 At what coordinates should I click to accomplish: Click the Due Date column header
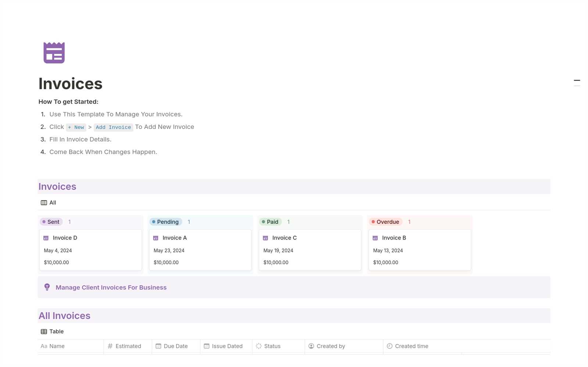coord(176,346)
